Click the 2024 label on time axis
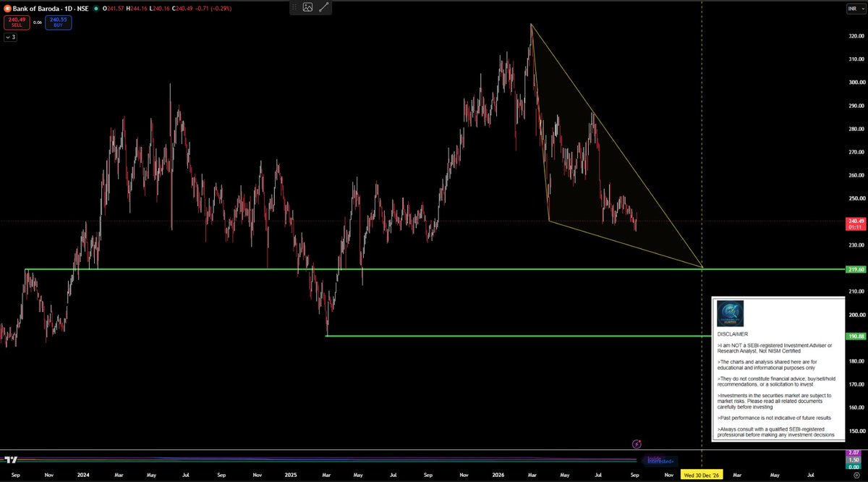This screenshot has width=868, height=482. point(82,475)
